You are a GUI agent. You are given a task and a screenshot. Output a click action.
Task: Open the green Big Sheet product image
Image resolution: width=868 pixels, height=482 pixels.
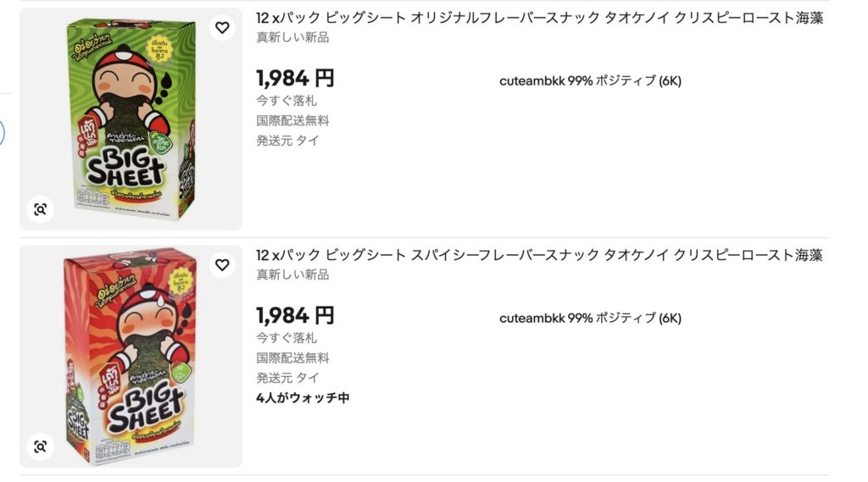click(131, 119)
